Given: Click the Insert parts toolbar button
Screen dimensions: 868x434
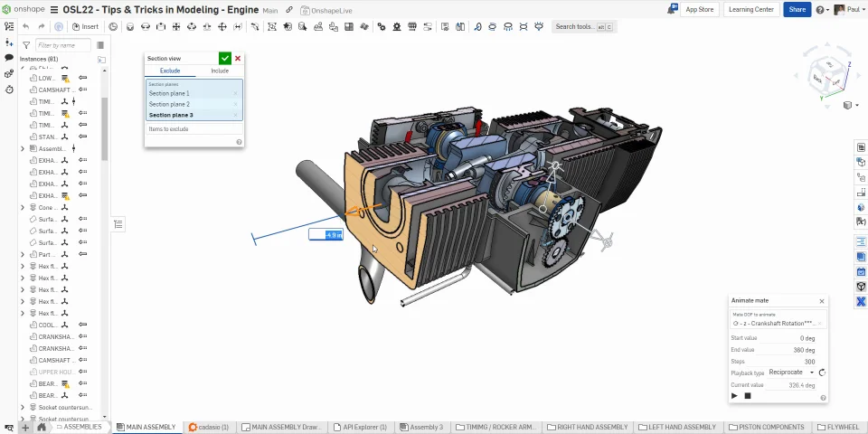Looking at the screenshot, I should coord(86,27).
